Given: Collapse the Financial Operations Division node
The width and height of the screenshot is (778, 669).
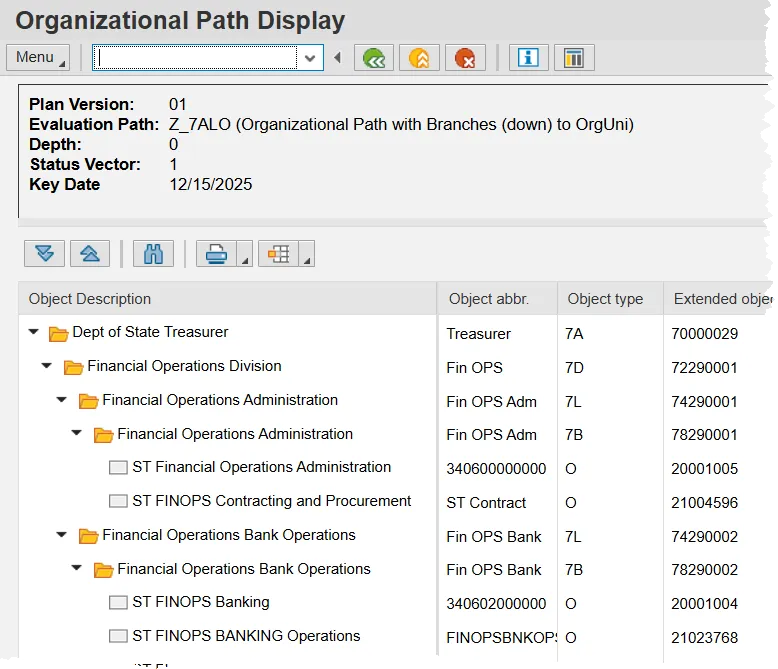Looking at the screenshot, I should click(x=47, y=366).
